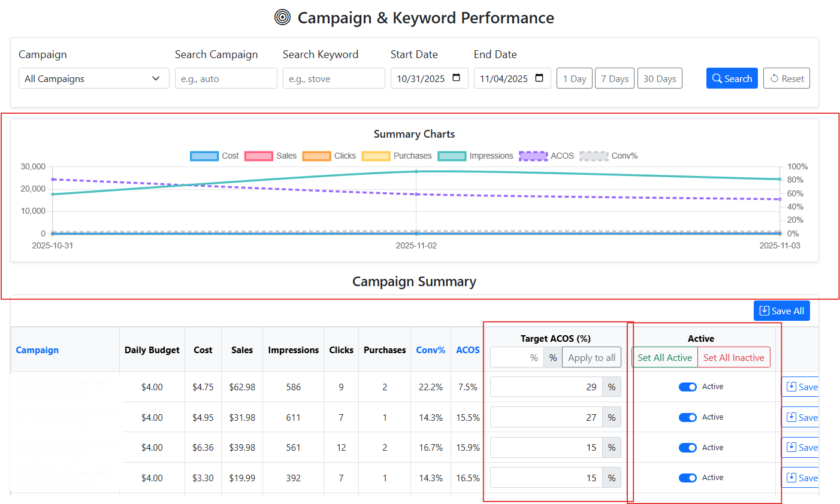The height and width of the screenshot is (504, 840).
Task: Toggle Active switch for first campaign row
Action: coord(687,387)
